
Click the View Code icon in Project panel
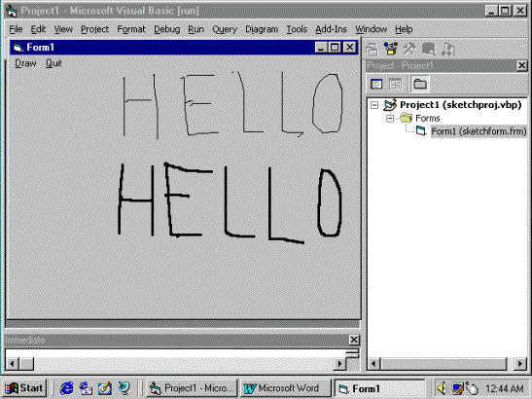click(376, 84)
